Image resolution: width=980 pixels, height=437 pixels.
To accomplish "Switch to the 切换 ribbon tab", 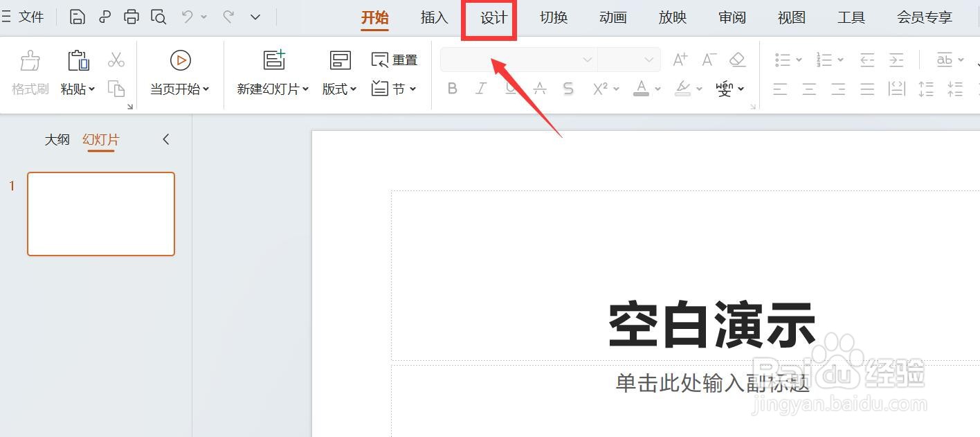I will pyautogui.click(x=554, y=18).
